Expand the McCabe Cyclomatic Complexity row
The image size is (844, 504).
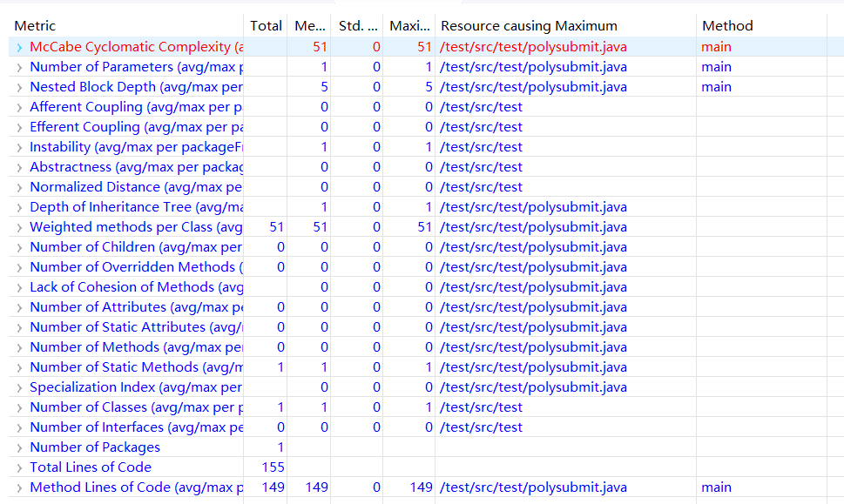click(x=19, y=47)
